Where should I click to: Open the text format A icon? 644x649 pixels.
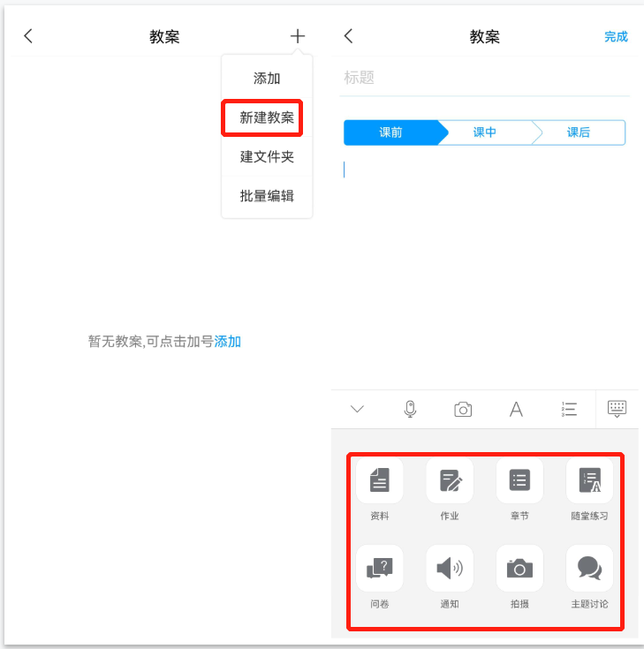[516, 410]
